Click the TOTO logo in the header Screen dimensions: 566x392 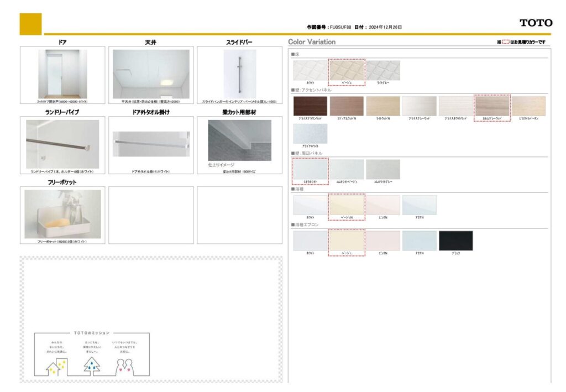click(x=535, y=23)
